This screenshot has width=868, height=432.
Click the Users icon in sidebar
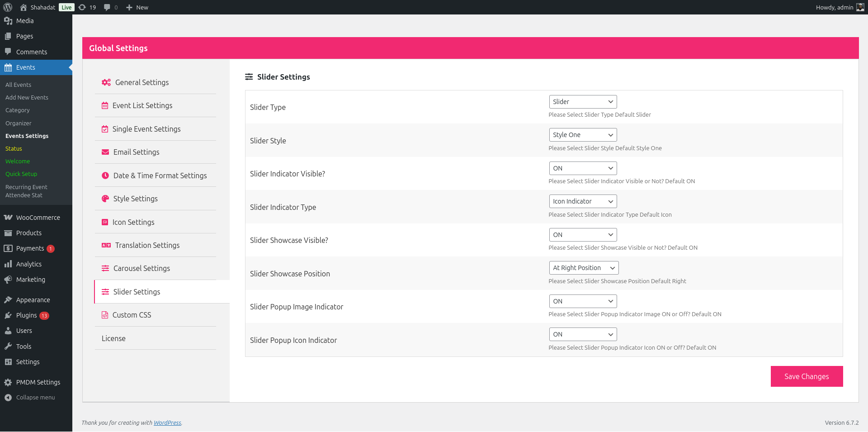click(x=8, y=331)
